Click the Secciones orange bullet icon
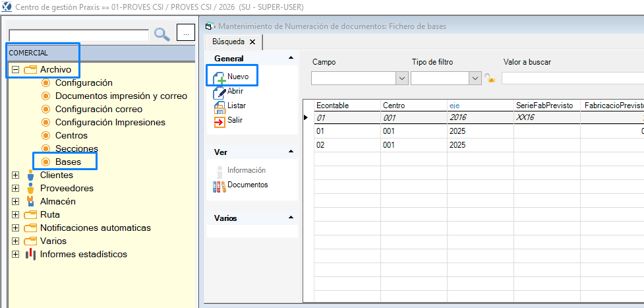 46,148
